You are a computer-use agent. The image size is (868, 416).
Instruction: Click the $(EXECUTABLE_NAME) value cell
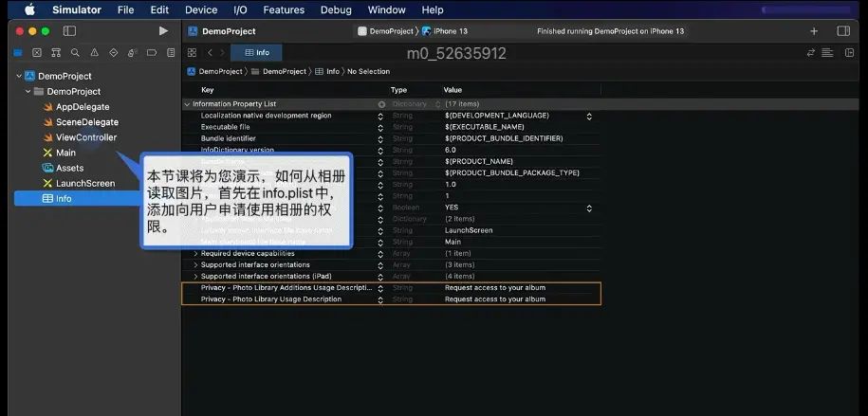tap(485, 127)
